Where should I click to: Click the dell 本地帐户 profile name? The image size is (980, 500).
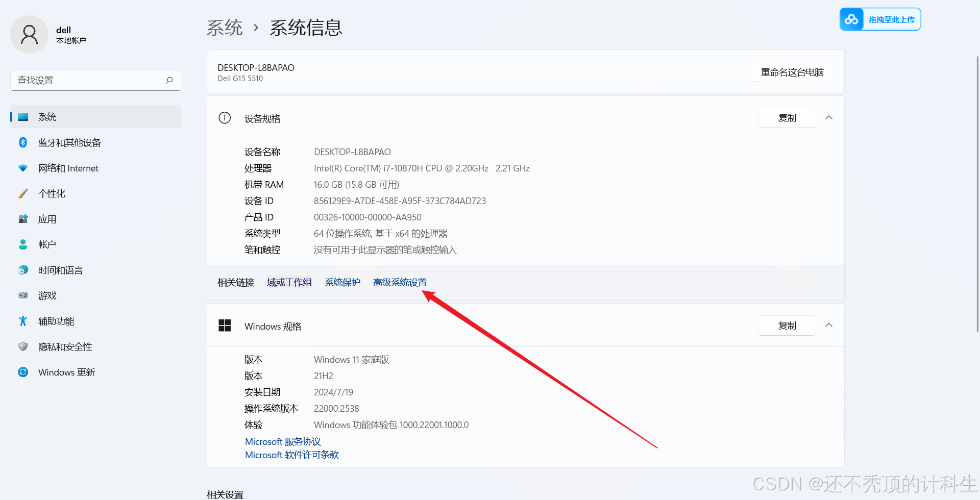coord(71,35)
